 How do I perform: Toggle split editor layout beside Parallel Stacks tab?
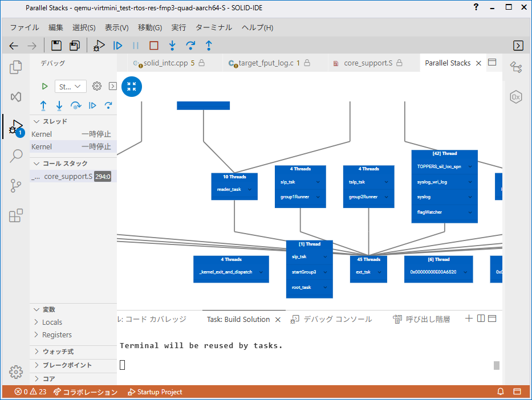pos(492,63)
